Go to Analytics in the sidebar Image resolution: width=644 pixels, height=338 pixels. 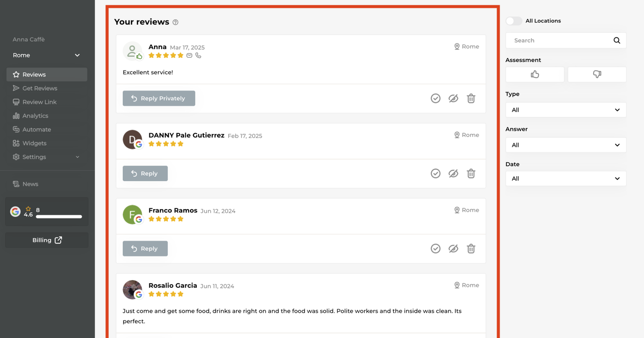pyautogui.click(x=35, y=116)
